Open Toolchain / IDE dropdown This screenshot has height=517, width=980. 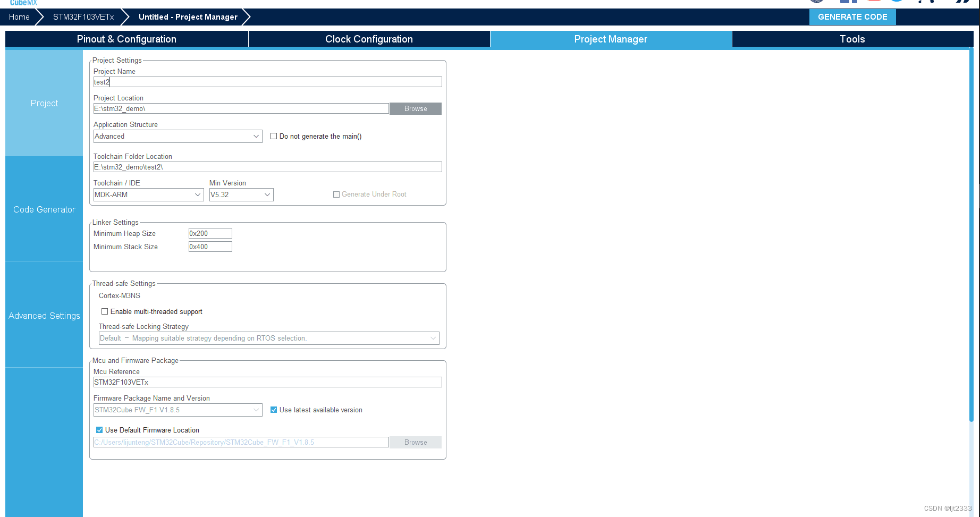[x=149, y=194]
